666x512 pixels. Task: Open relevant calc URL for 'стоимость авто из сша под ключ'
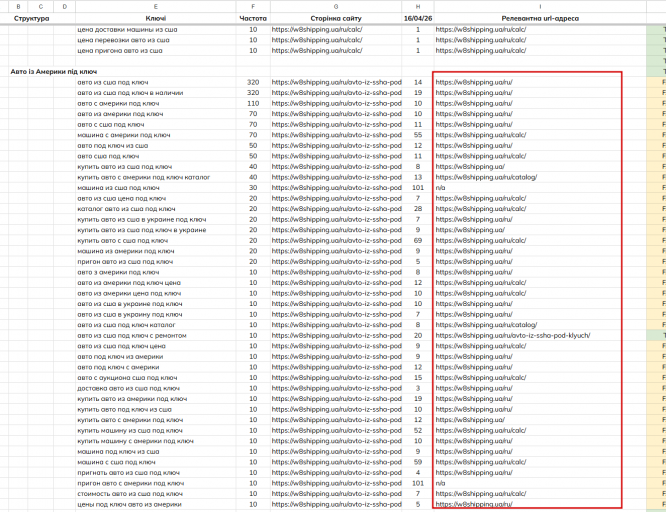point(481,494)
